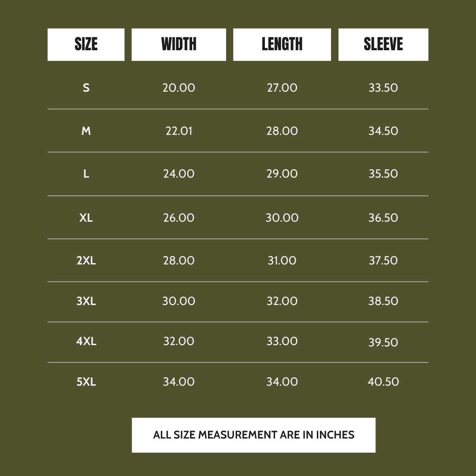Viewport: 476px width, 476px height.
Task: Click the WIDTH column header
Action: pos(178,45)
